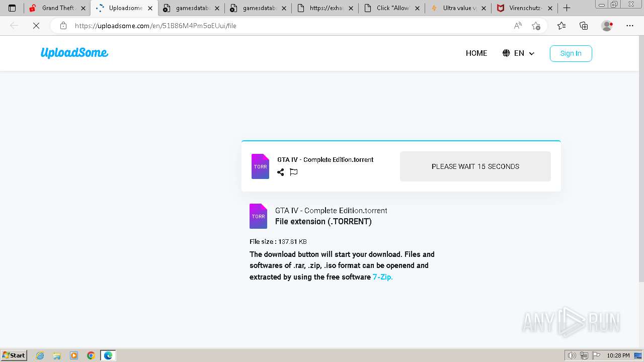
Task: Open the Favorites list icon
Action: tap(561, 26)
